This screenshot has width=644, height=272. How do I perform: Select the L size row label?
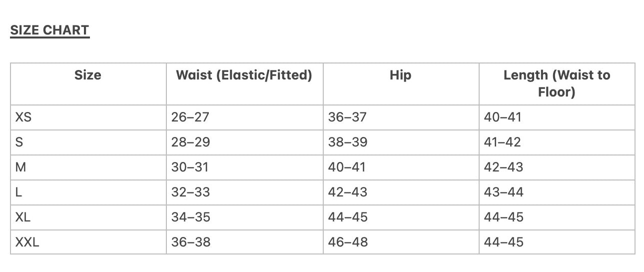click(x=19, y=192)
